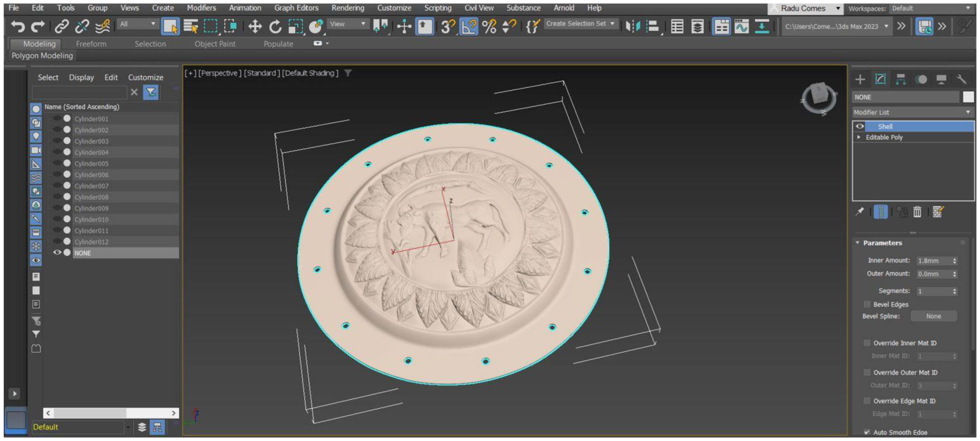Activate the Rotate tool

click(x=275, y=27)
